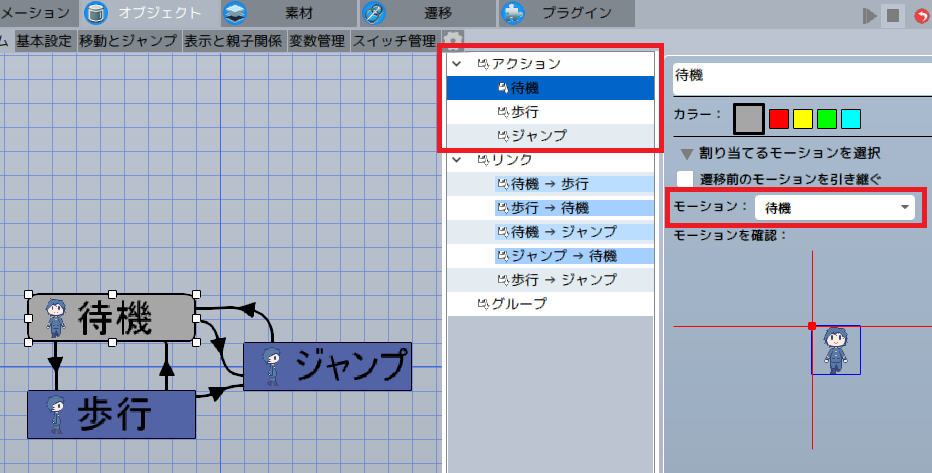Choose the yellow color swatch
The height and width of the screenshot is (473, 932).
coord(803,119)
